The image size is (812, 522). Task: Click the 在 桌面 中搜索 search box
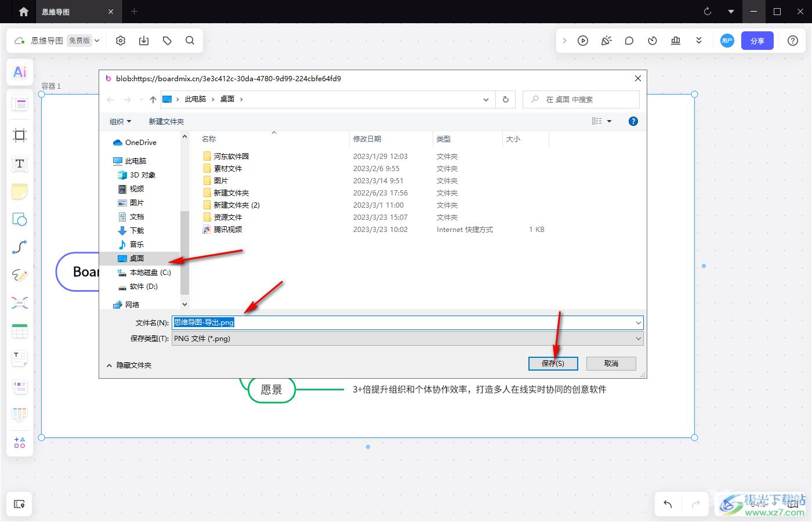581,99
